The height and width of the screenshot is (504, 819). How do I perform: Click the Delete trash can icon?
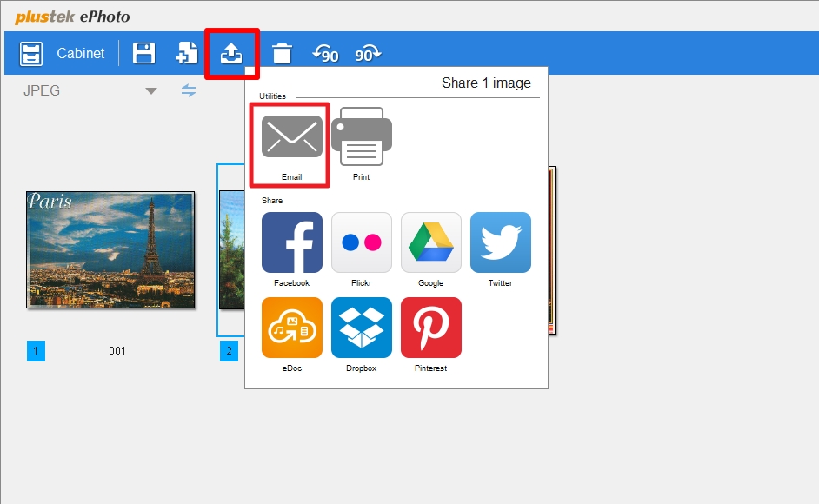click(282, 54)
